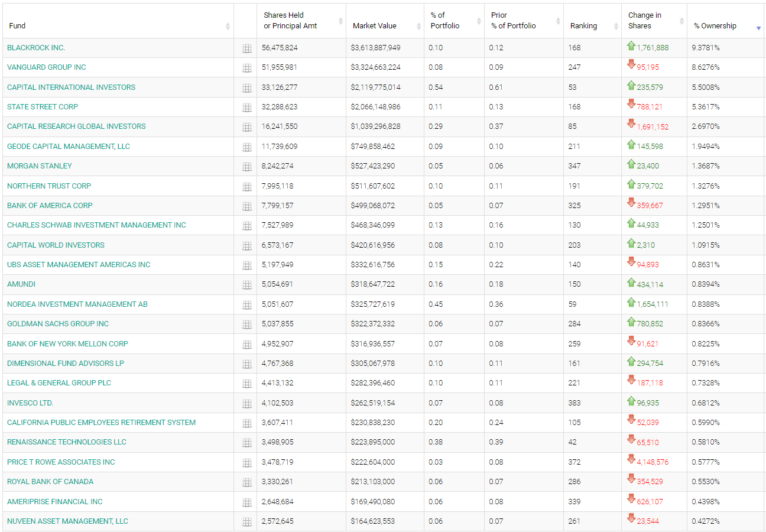Open grid icon for RENAISSANCE TECHNOLOGIES LLC

(x=247, y=443)
